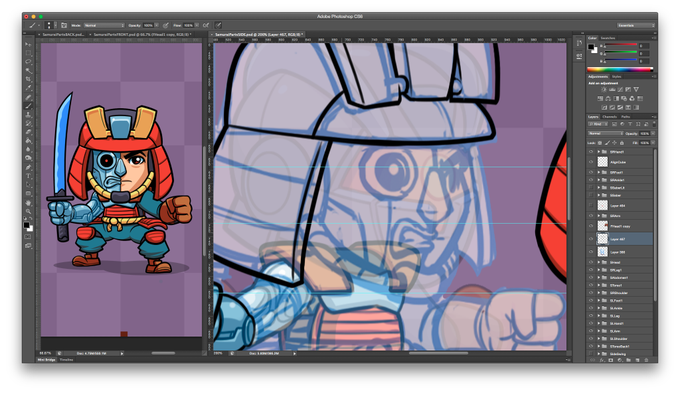Switch to the Styles tab

point(616,77)
